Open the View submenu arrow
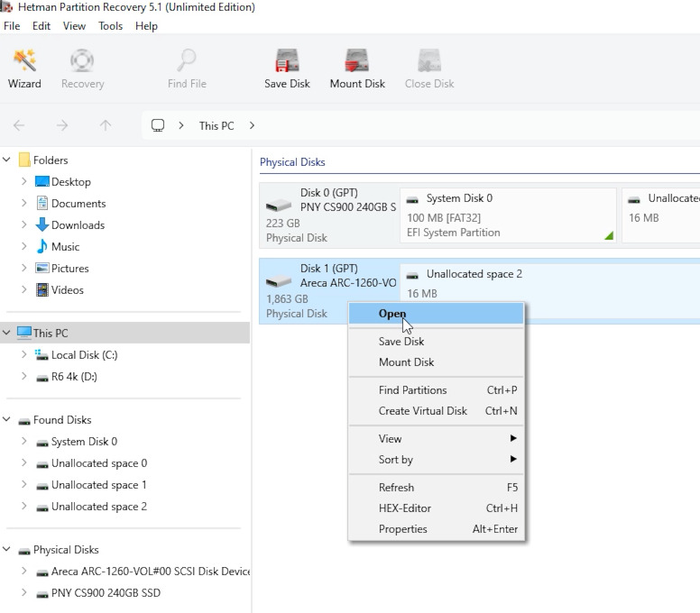This screenshot has height=613, width=700. [x=513, y=438]
